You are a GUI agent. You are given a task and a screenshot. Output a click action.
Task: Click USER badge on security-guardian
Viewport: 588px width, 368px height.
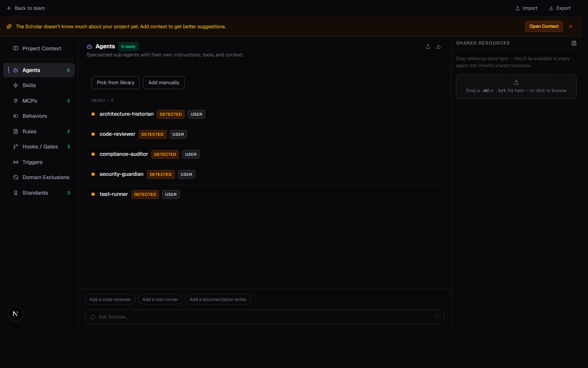point(186,175)
